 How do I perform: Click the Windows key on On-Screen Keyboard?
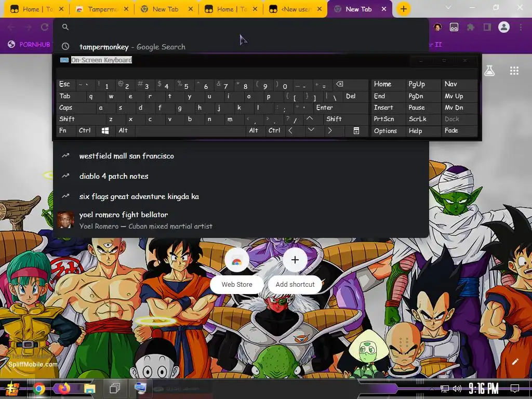click(105, 130)
